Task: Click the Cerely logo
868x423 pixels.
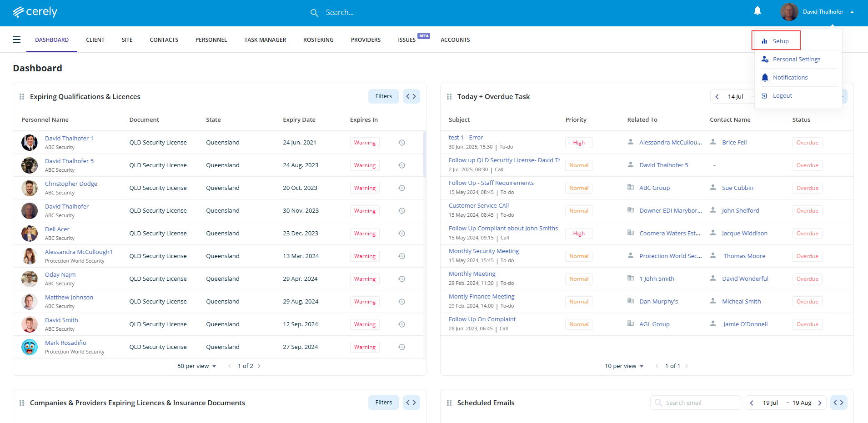Action: [x=35, y=12]
